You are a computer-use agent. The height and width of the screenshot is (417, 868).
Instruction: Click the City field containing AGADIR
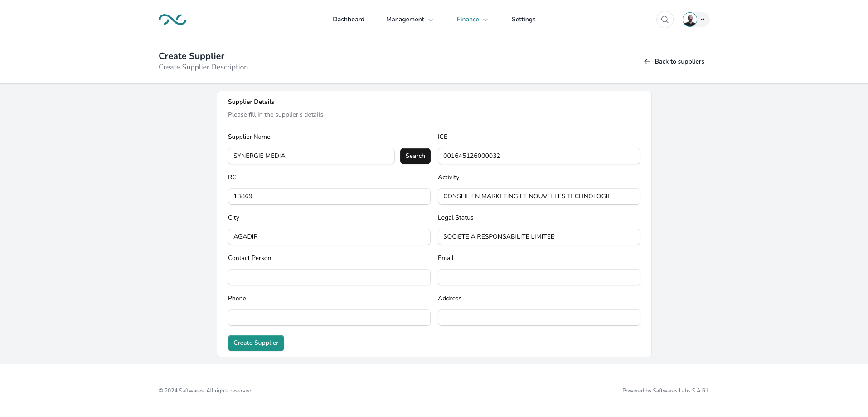[x=329, y=237]
